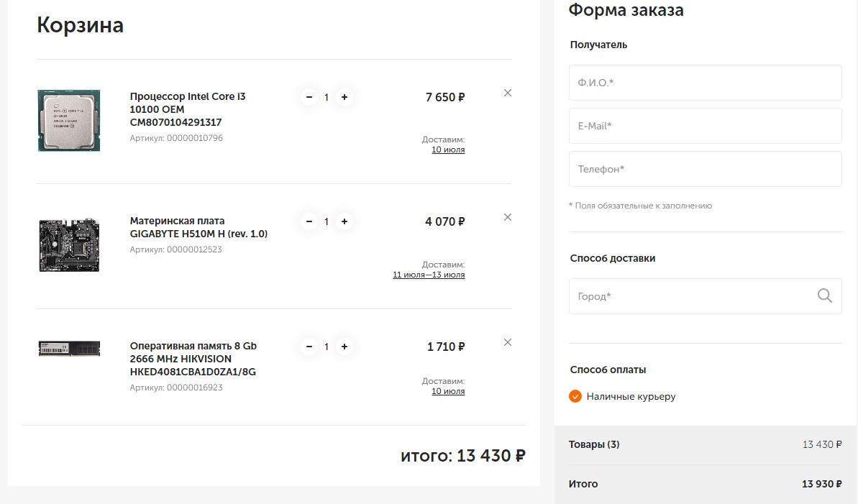Increase HIKVISION RAM quantity
The width and height of the screenshot is (858, 504).
coord(344,347)
